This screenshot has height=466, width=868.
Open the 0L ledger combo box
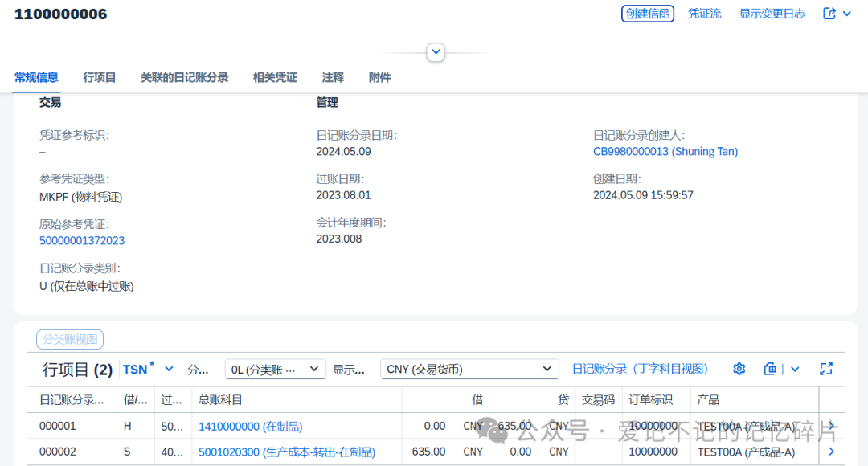click(x=275, y=369)
